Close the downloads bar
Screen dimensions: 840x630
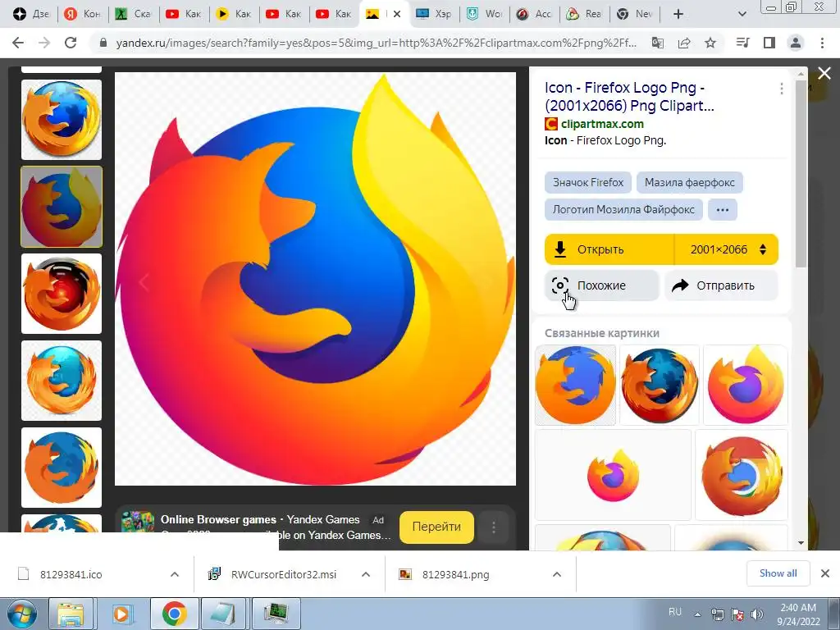click(x=825, y=573)
